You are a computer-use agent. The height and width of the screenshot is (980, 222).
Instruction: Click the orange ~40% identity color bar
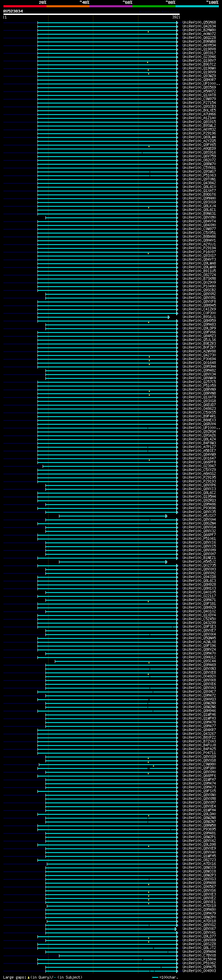(68, 7)
